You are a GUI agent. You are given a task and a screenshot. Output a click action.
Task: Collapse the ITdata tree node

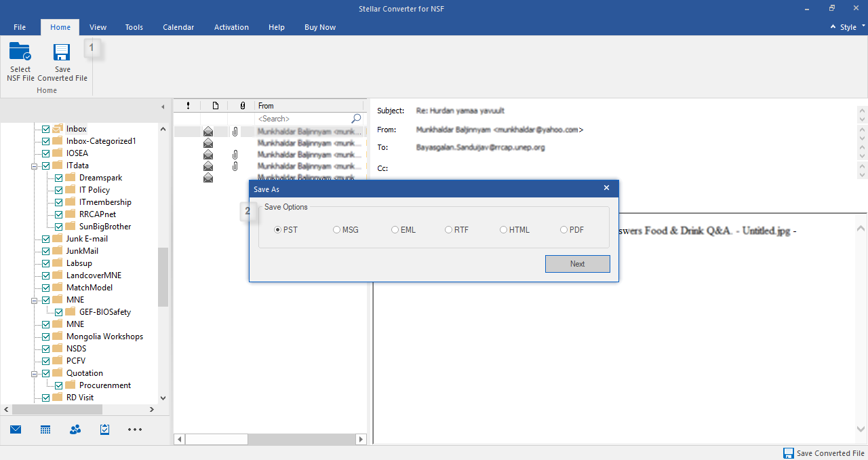pos(34,166)
